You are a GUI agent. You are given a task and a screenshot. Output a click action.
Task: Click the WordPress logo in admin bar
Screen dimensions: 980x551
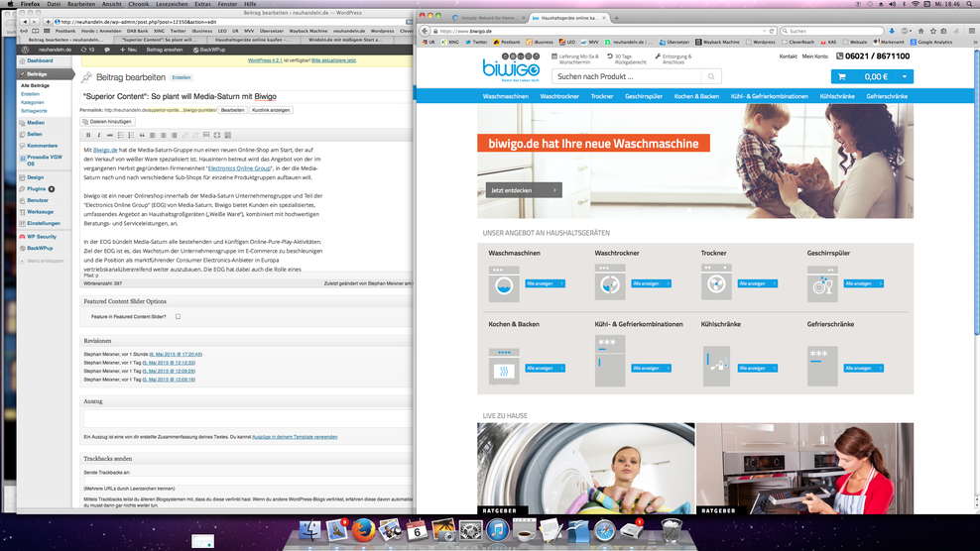pos(25,50)
